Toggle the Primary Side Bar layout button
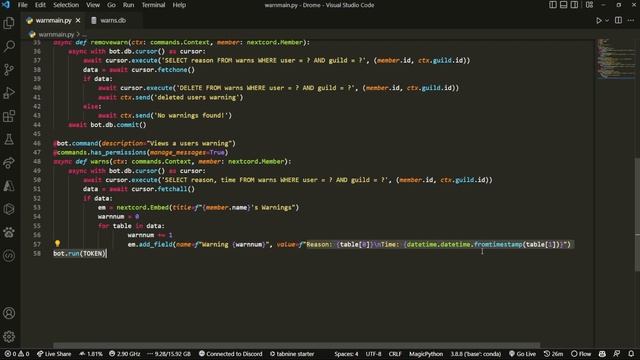 (553, 5)
